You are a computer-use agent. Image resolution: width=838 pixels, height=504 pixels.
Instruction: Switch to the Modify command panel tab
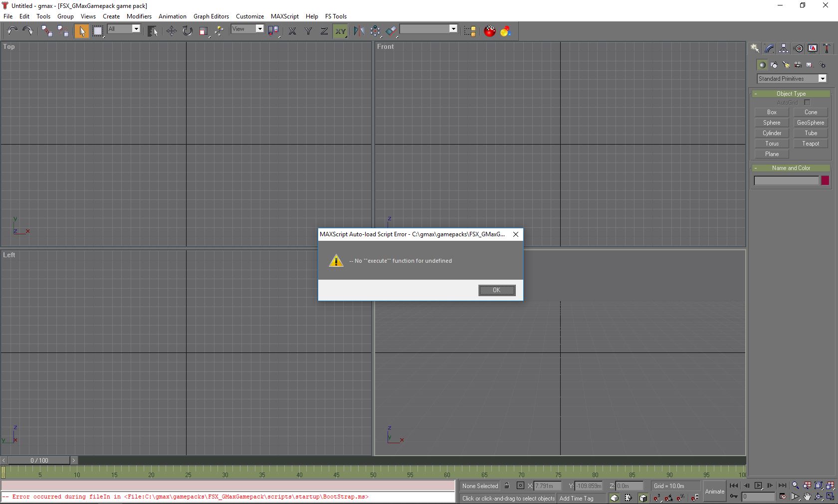(769, 48)
